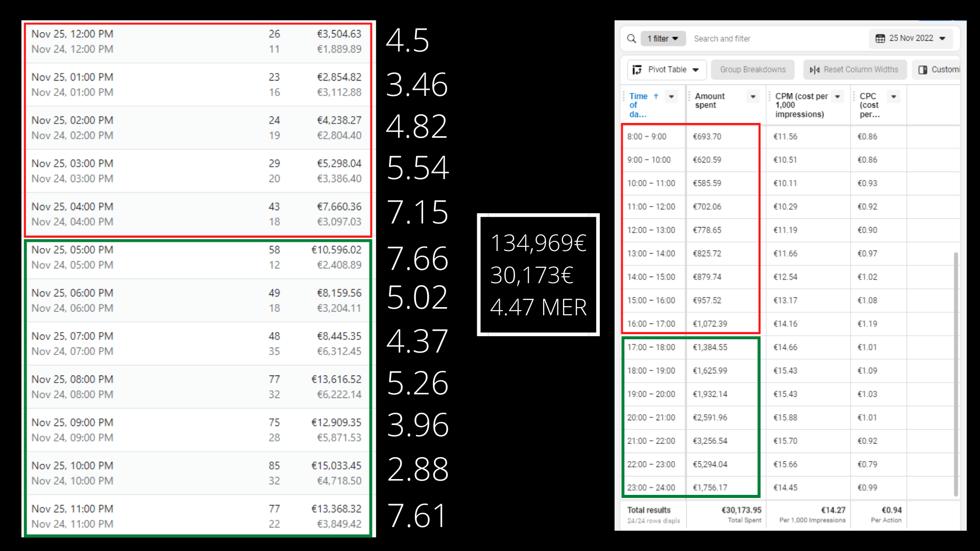The width and height of the screenshot is (980, 551).
Task: Open the Amount spent column menu arrow
Action: 753,96
